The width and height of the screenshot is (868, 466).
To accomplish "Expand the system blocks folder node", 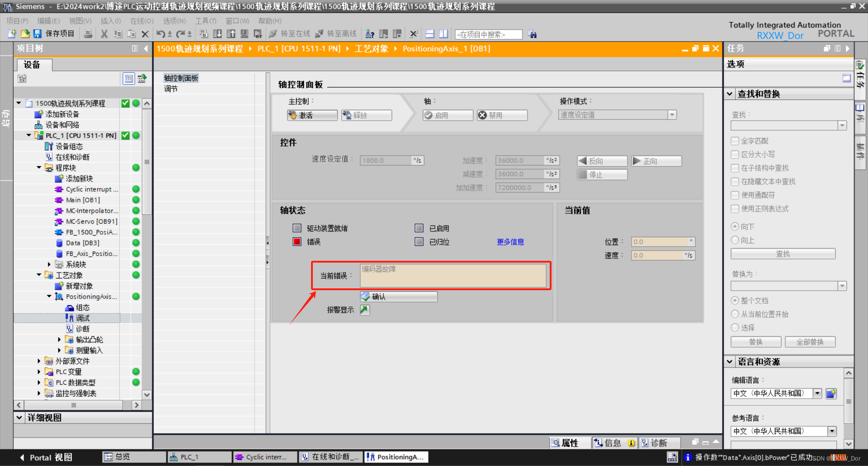I will click(x=49, y=264).
